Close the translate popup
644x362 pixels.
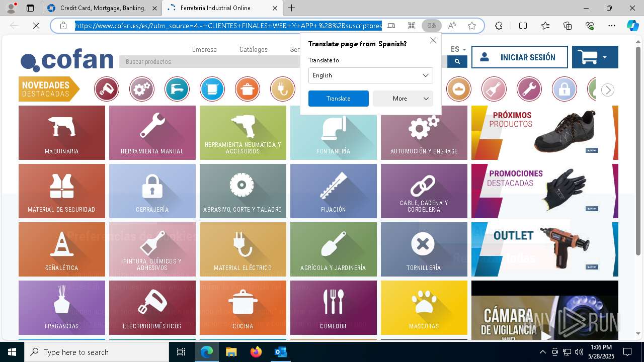click(433, 40)
